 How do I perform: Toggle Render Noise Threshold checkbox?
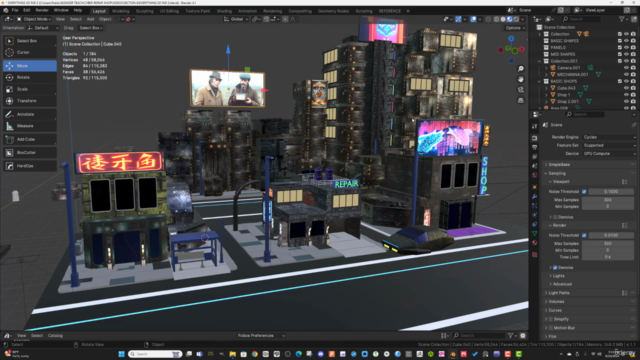(x=584, y=235)
